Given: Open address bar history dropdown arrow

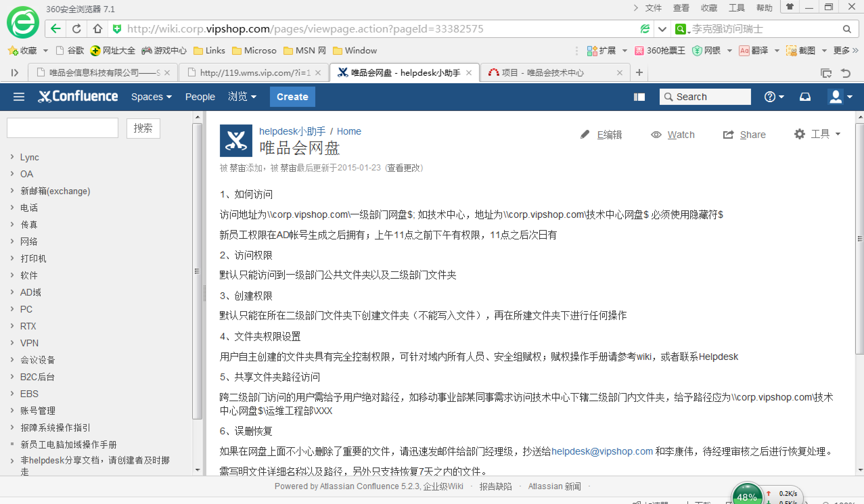Looking at the screenshot, I should coord(662,29).
